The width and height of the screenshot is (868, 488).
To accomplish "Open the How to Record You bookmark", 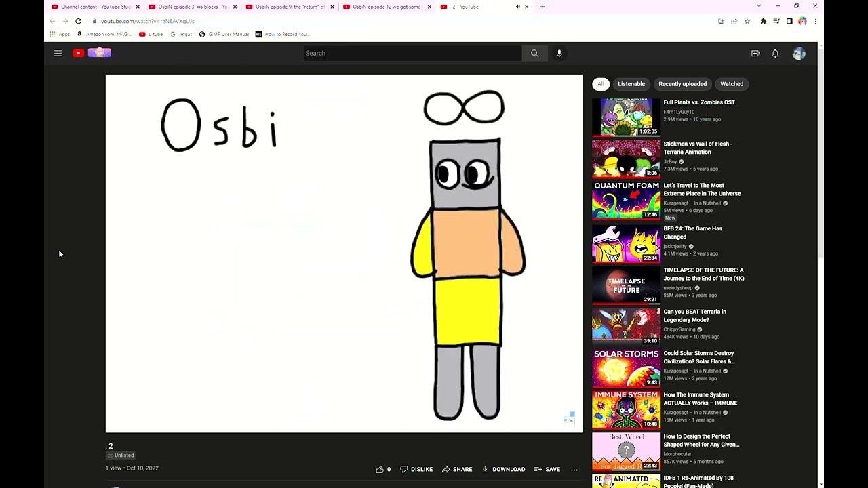I will coord(282,34).
